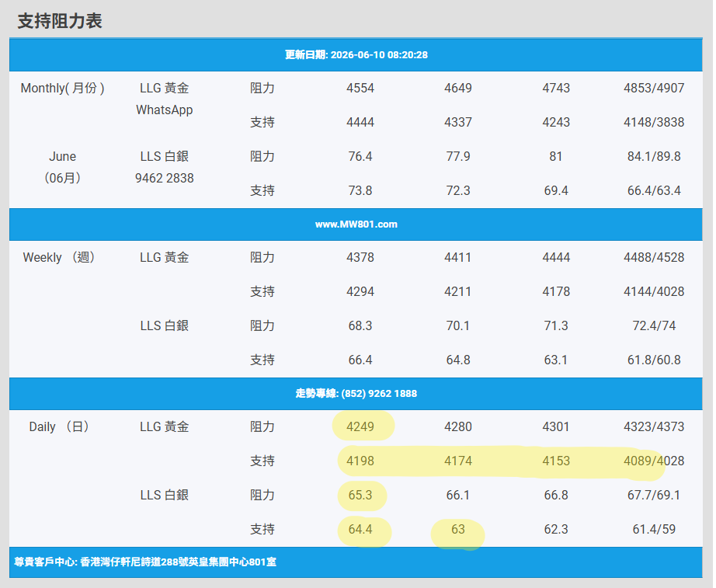Click the WhatsApp text under LLG 黃金
The image size is (716, 588).
click(165, 110)
